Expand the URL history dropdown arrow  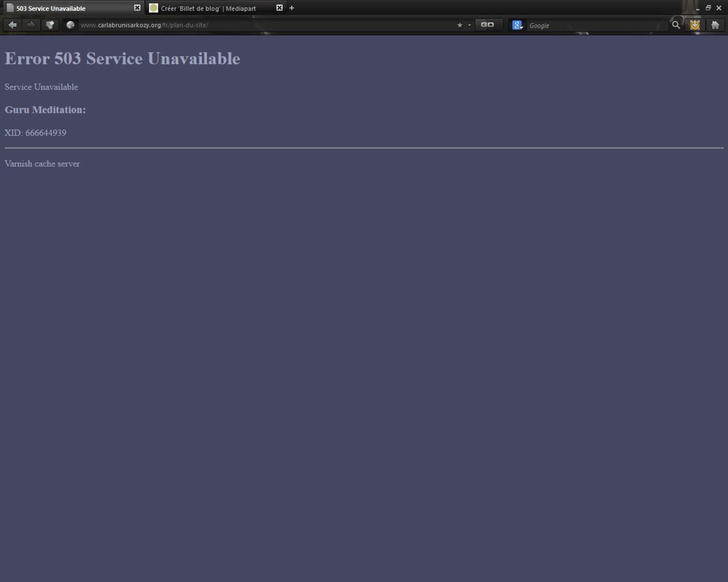point(469,25)
